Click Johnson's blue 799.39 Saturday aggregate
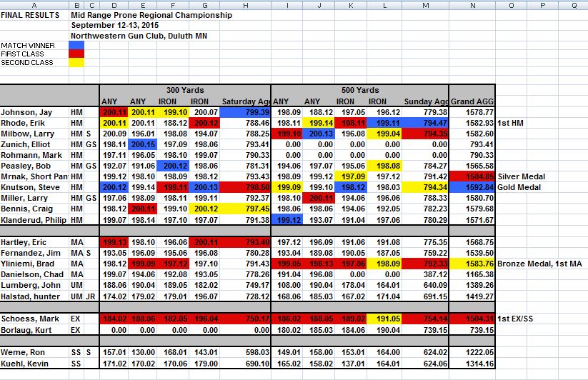 coord(245,112)
